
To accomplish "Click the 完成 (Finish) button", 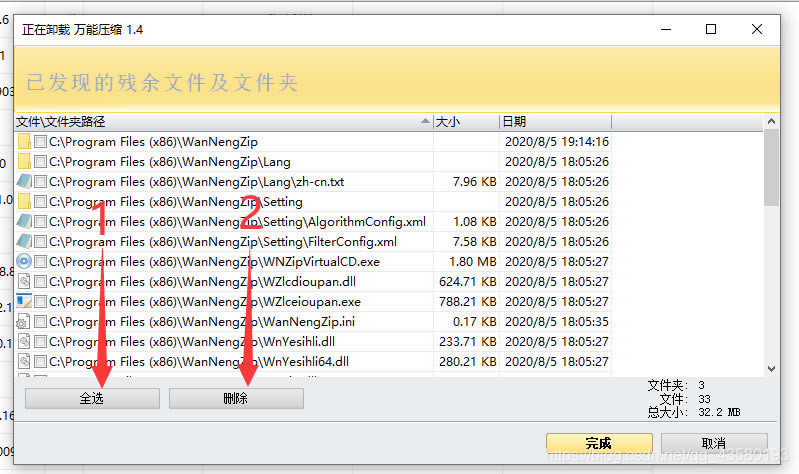I will click(x=599, y=443).
